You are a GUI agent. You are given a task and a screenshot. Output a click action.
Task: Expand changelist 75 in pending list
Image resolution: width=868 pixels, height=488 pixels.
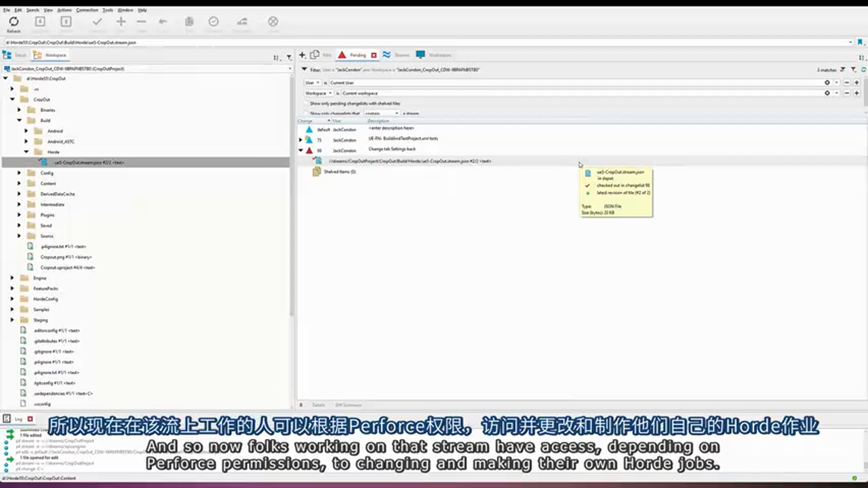tap(300, 140)
